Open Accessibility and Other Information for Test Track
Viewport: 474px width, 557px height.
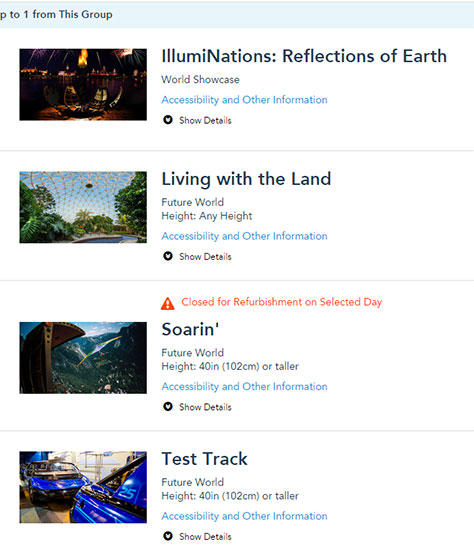tap(244, 516)
